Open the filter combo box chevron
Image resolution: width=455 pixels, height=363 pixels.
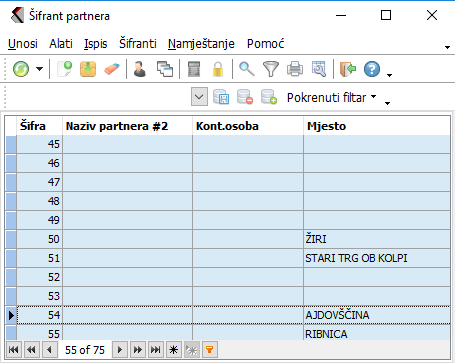(199, 97)
